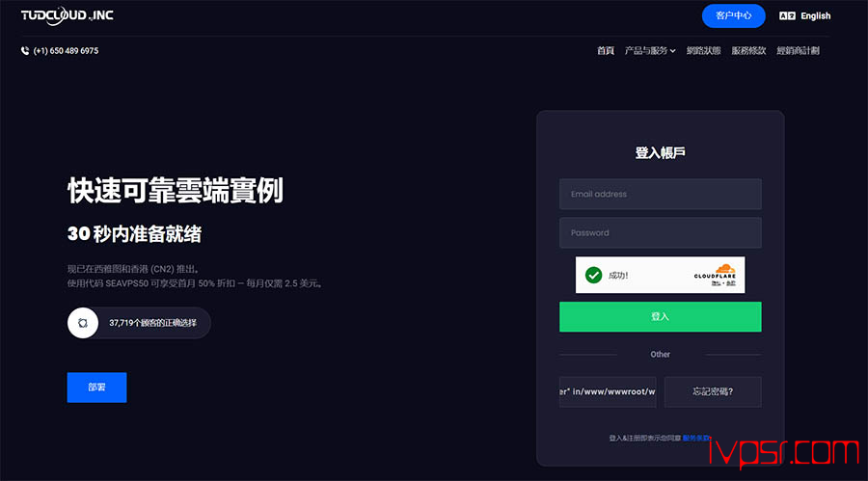Click the blue 部署 button
Screen dimensions: 868x481
[x=96, y=387]
